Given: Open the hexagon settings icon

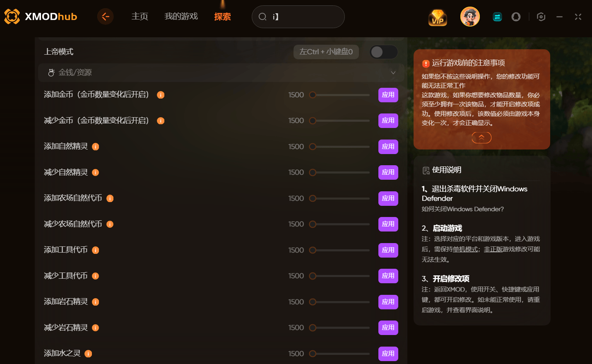Looking at the screenshot, I should tap(541, 17).
